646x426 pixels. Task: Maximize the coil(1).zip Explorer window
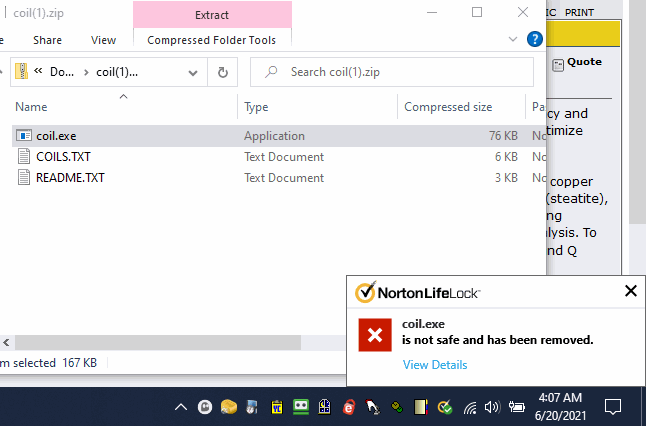click(x=477, y=12)
